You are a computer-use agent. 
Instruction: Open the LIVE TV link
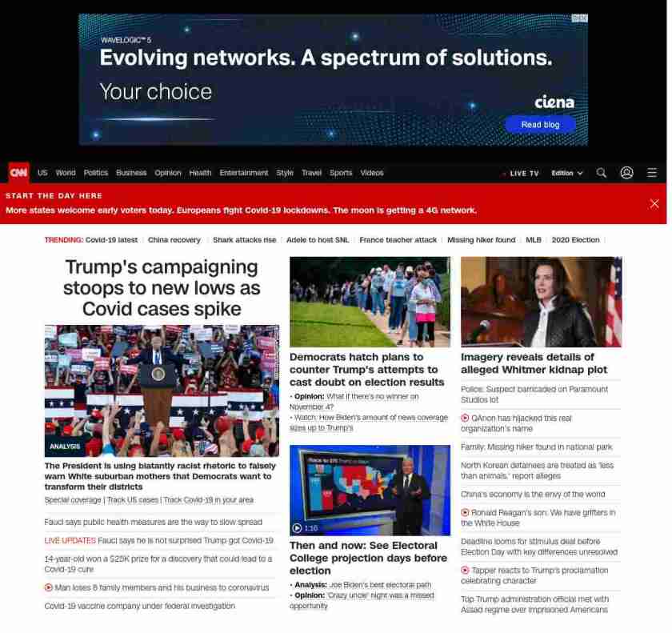click(524, 173)
